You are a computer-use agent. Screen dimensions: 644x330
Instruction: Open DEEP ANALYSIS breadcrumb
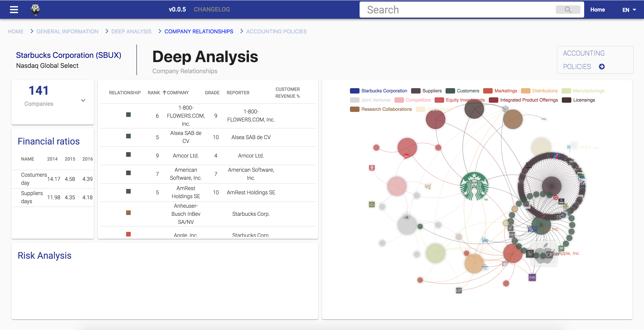[x=131, y=31]
